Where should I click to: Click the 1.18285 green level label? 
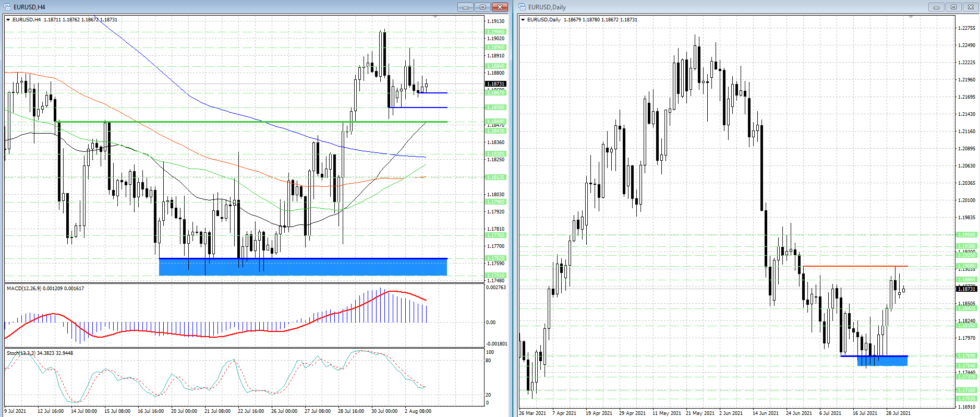(x=495, y=154)
